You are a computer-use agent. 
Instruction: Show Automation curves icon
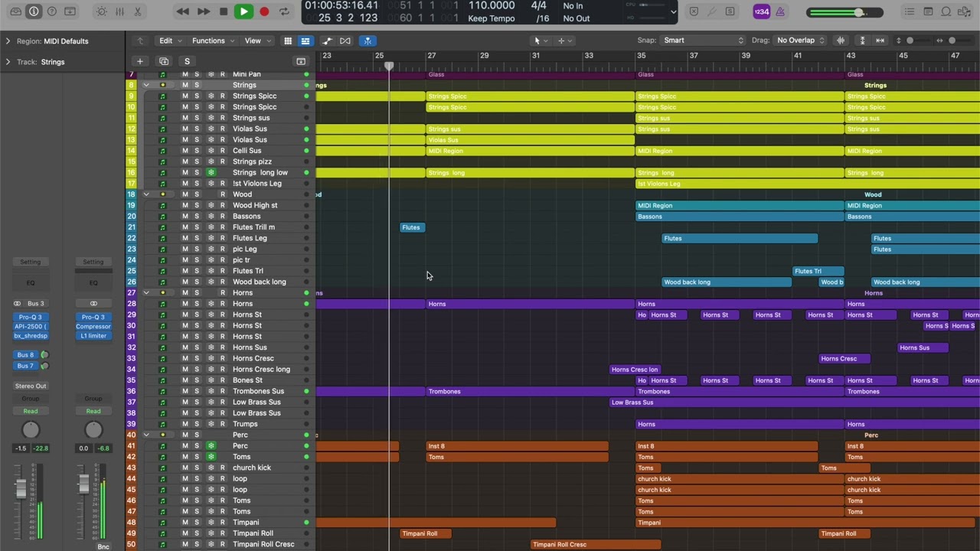click(327, 41)
